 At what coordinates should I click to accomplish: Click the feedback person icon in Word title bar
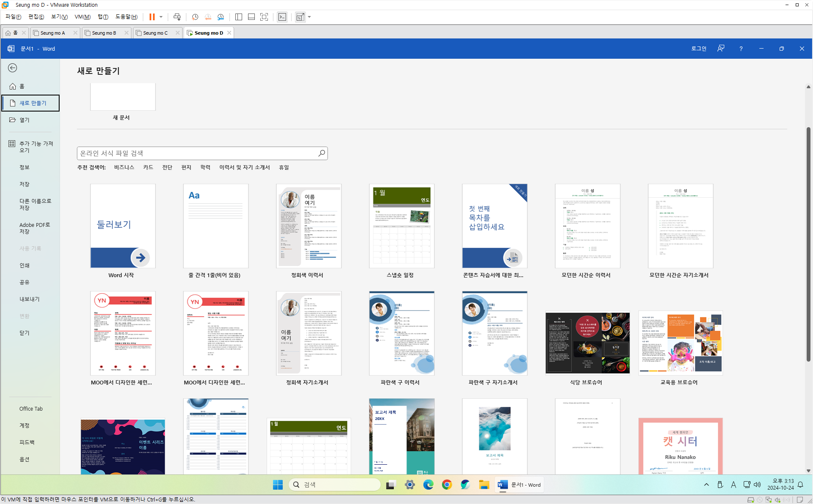(x=721, y=49)
